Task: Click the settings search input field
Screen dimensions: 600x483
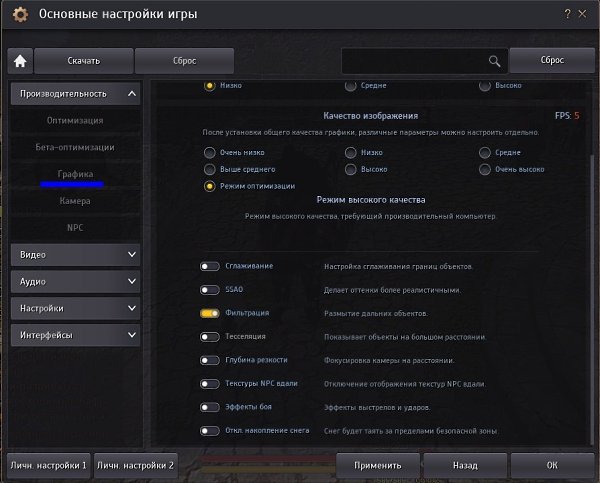Action: [x=414, y=61]
